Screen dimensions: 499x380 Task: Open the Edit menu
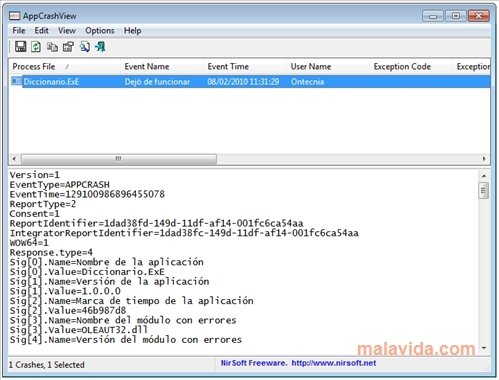point(41,31)
